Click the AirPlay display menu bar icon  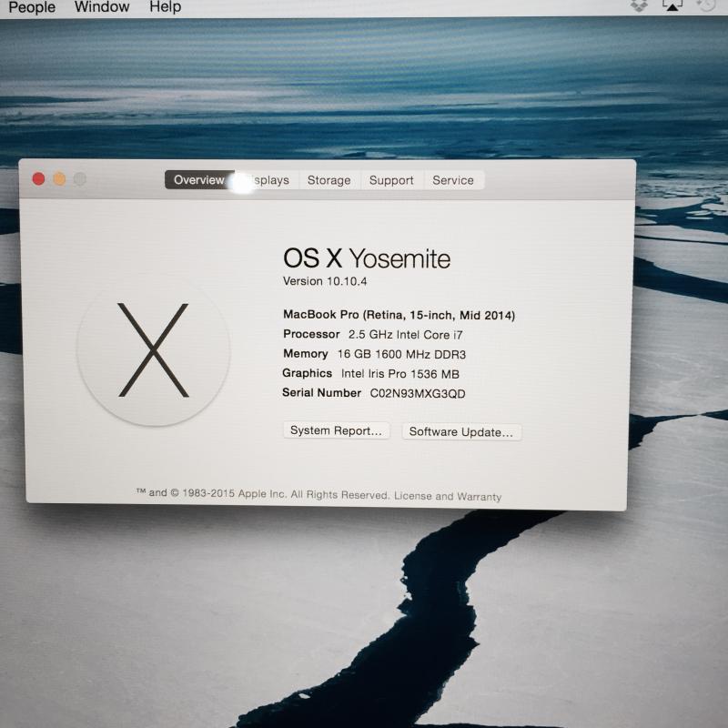(x=672, y=5)
